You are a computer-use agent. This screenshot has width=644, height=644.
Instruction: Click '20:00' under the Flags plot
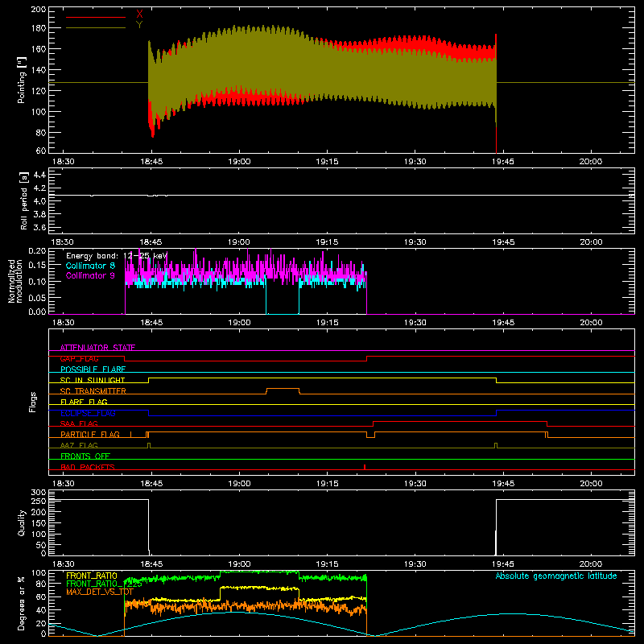tap(591, 484)
